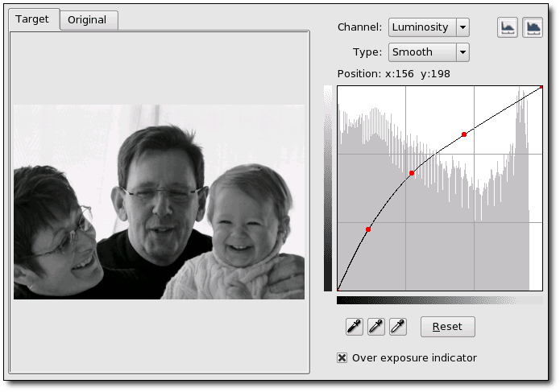This screenshot has width=560, height=392.
Task: Switch to the Target preview tab
Action: pos(32,19)
